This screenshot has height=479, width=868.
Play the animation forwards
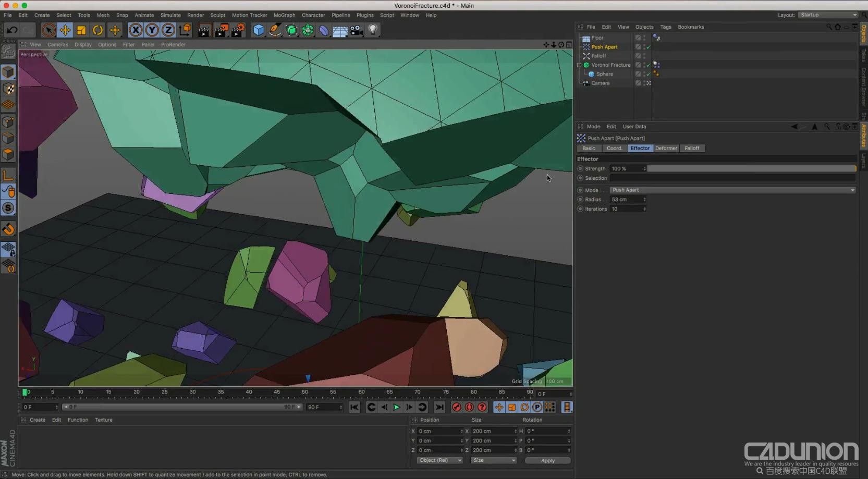tap(396, 407)
